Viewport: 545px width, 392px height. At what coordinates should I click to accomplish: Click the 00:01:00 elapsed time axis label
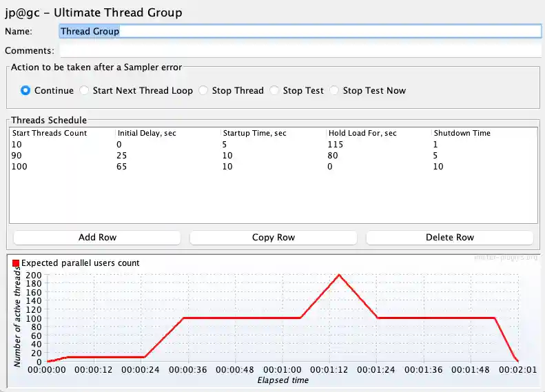click(x=282, y=370)
